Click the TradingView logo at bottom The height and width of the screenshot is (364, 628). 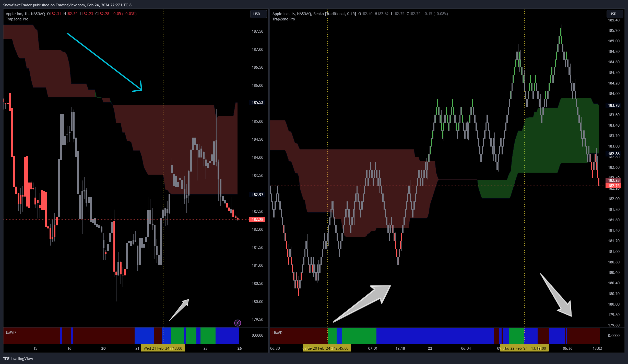tap(18, 358)
